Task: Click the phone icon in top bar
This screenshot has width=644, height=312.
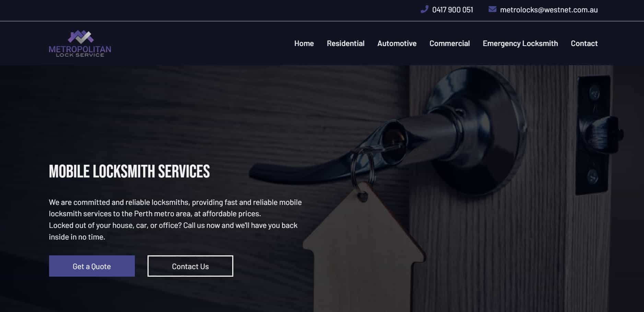Action: coord(424,9)
